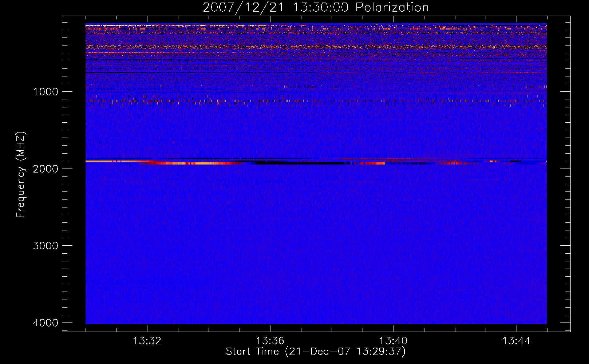Click the 2000 frequency tick label
Screen dimensions: 589x364
click(x=46, y=169)
